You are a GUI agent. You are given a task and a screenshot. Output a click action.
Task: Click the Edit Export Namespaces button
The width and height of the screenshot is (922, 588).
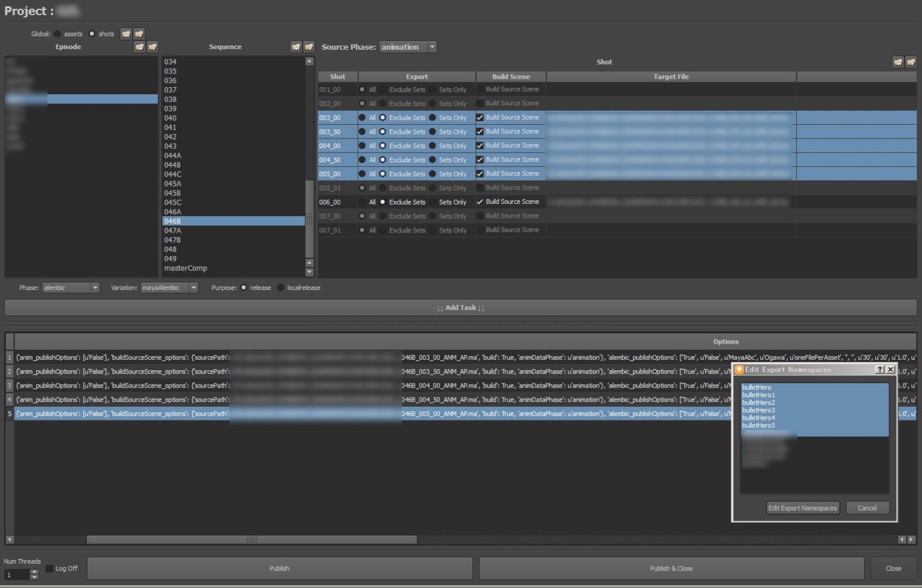click(802, 508)
